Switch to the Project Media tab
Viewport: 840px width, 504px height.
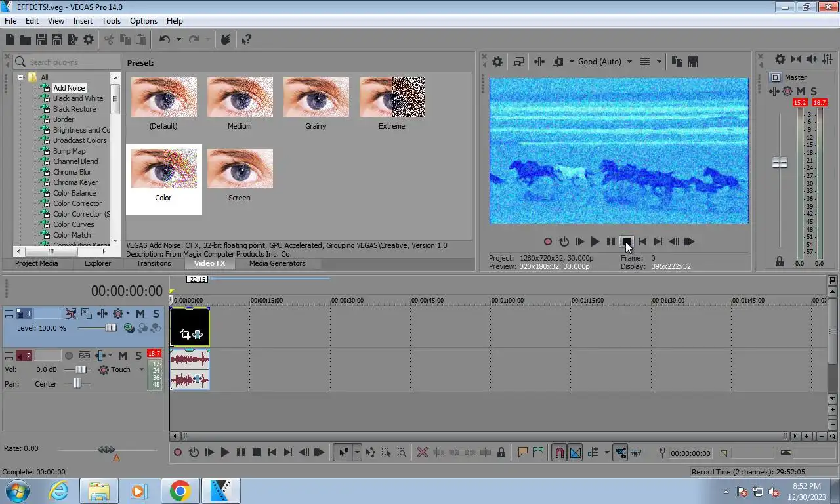[37, 263]
